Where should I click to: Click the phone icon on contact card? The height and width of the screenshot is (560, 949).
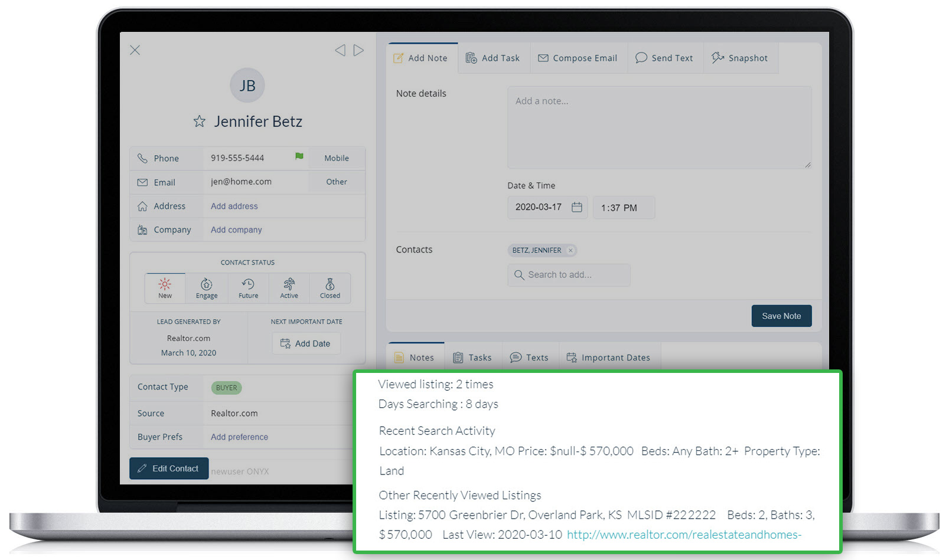click(143, 158)
